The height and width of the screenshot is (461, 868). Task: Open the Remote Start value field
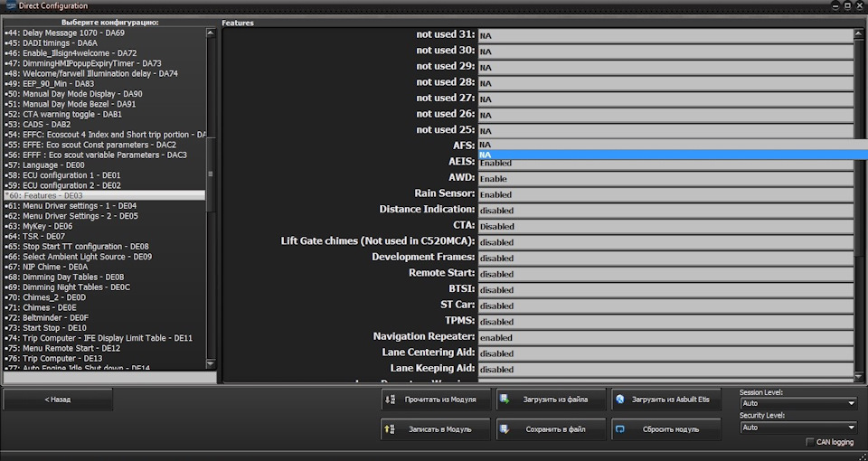[x=666, y=274]
